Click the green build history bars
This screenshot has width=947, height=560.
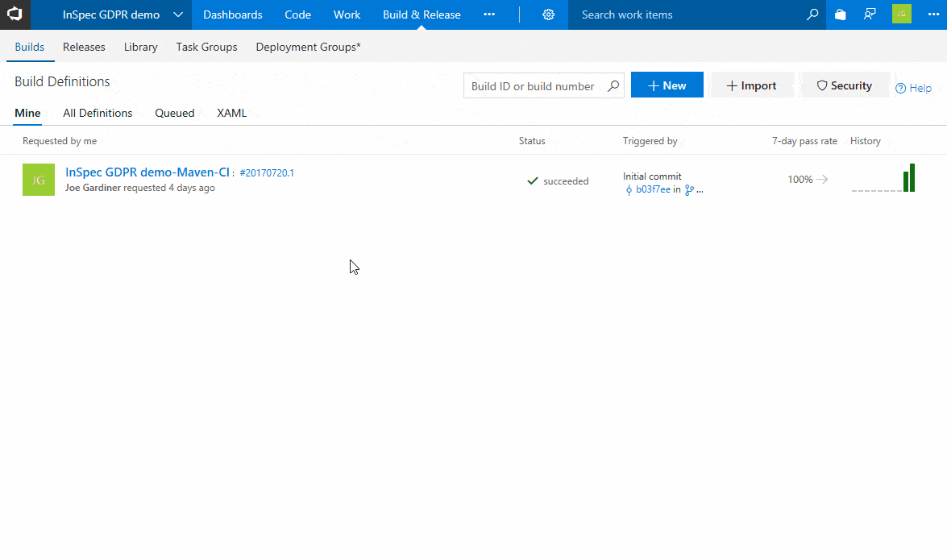click(908, 178)
